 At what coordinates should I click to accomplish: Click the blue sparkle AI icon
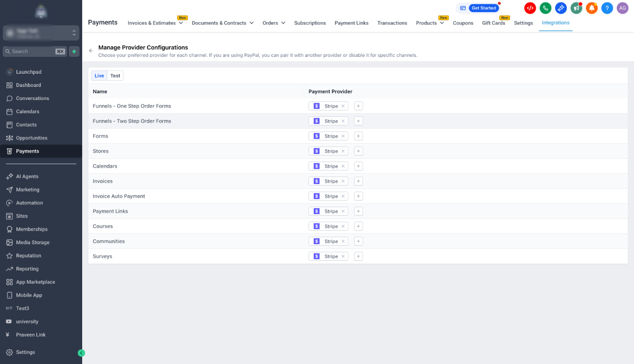click(561, 8)
